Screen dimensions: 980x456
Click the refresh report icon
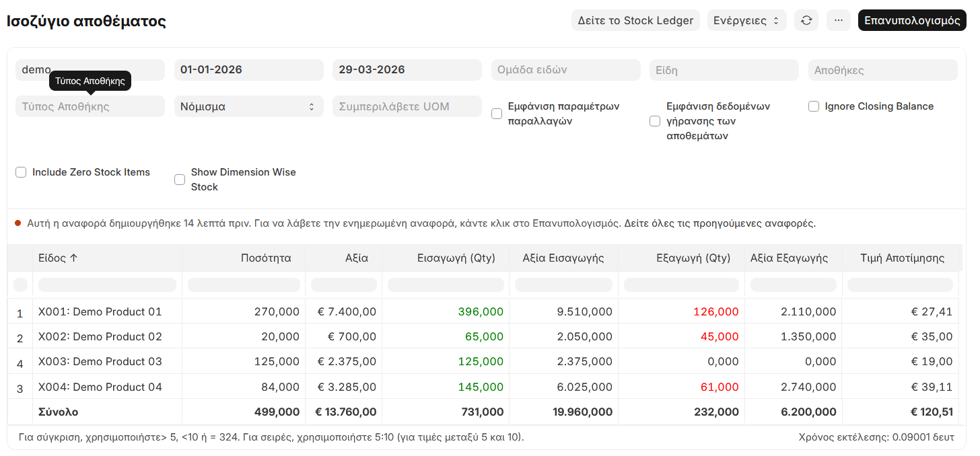tap(806, 20)
